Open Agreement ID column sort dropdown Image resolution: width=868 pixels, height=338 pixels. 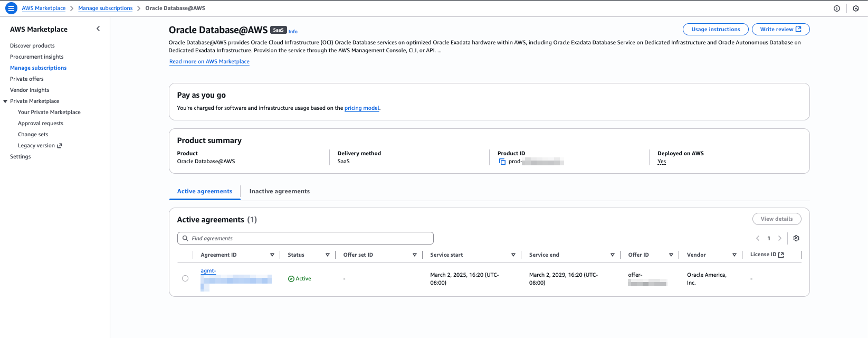pyautogui.click(x=272, y=255)
